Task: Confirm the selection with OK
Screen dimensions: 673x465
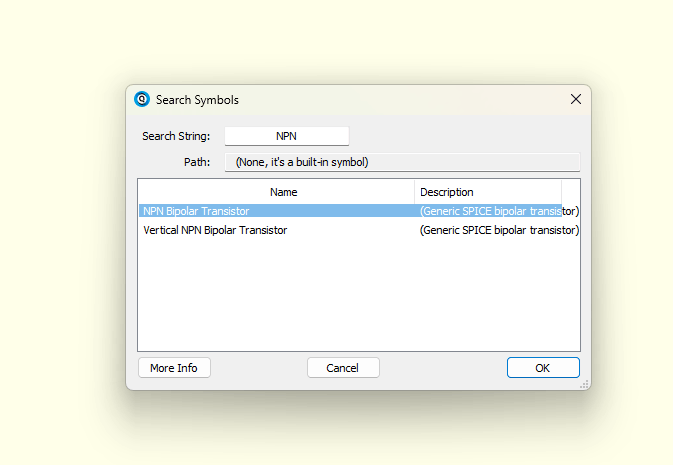Action: [543, 368]
